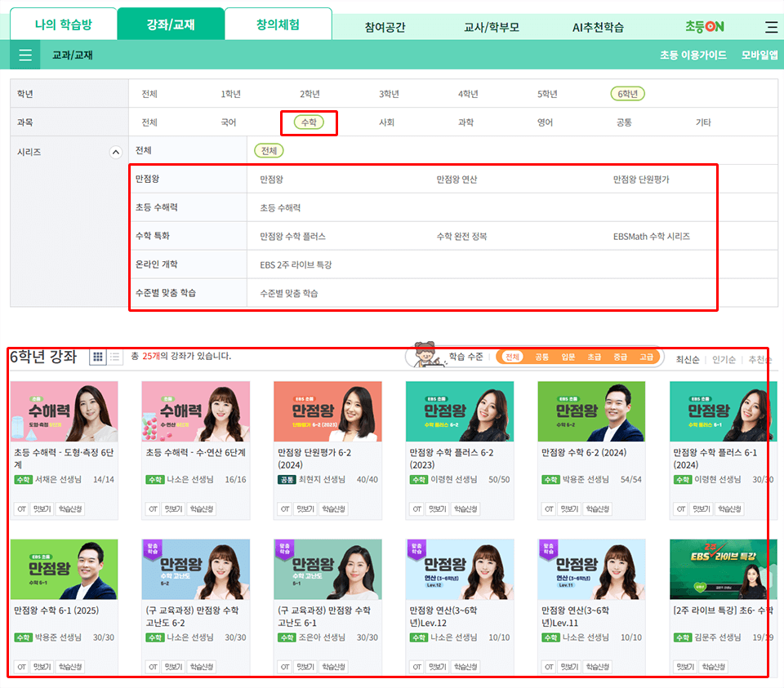Select 사회 subject filter
Screen dimensions: 784x688
387,122
